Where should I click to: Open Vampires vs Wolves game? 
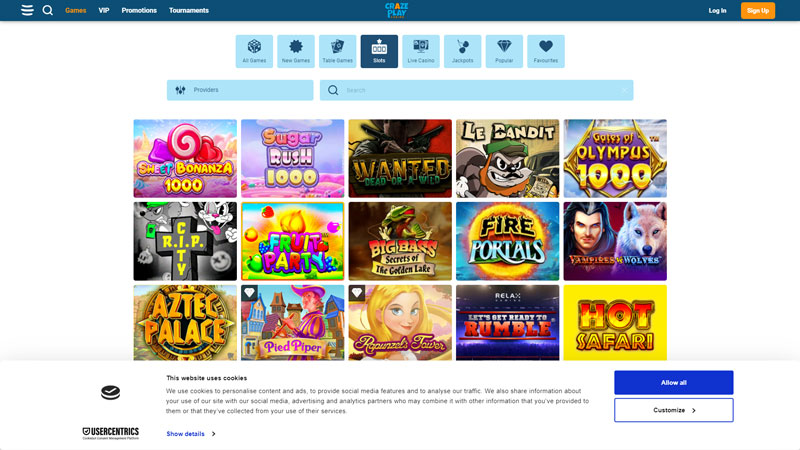[615, 241]
